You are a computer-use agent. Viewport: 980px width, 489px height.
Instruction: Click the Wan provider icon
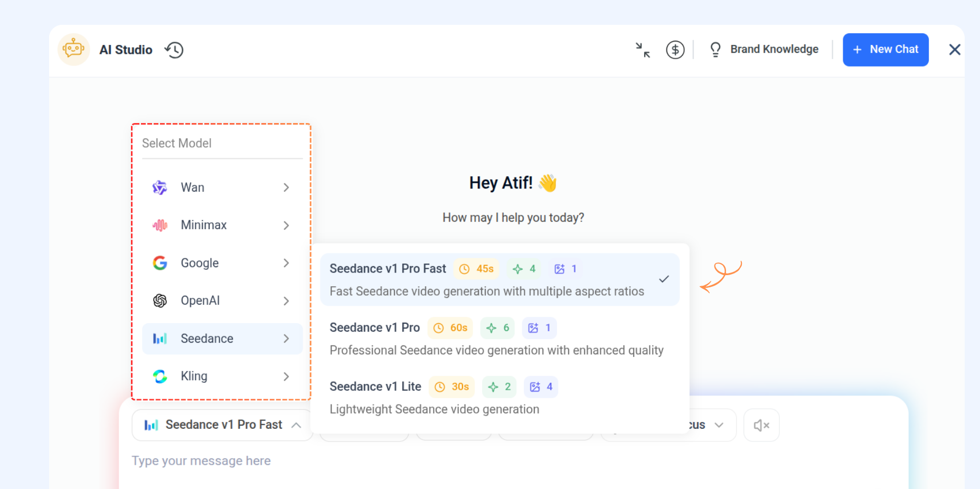159,187
